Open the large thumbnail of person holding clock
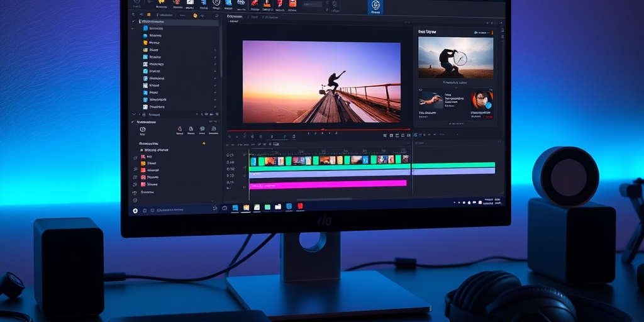Viewport: 644px width, 322px height. tap(456, 57)
